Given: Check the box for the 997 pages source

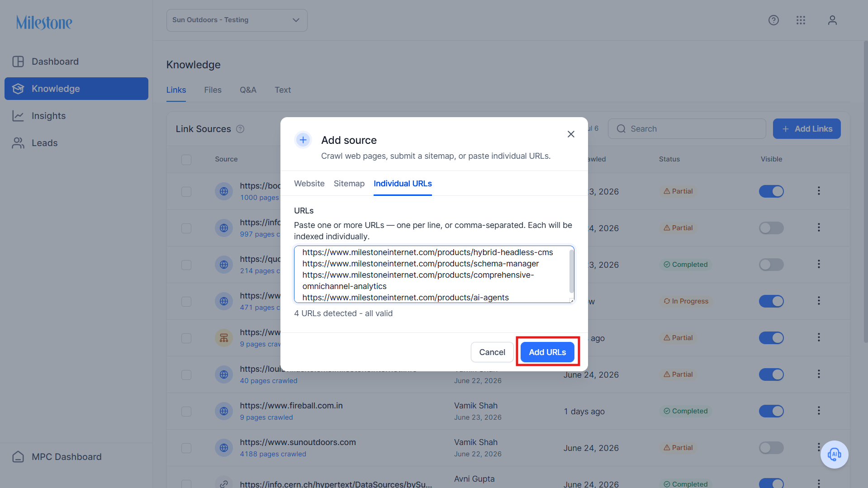Looking at the screenshot, I should [186, 228].
